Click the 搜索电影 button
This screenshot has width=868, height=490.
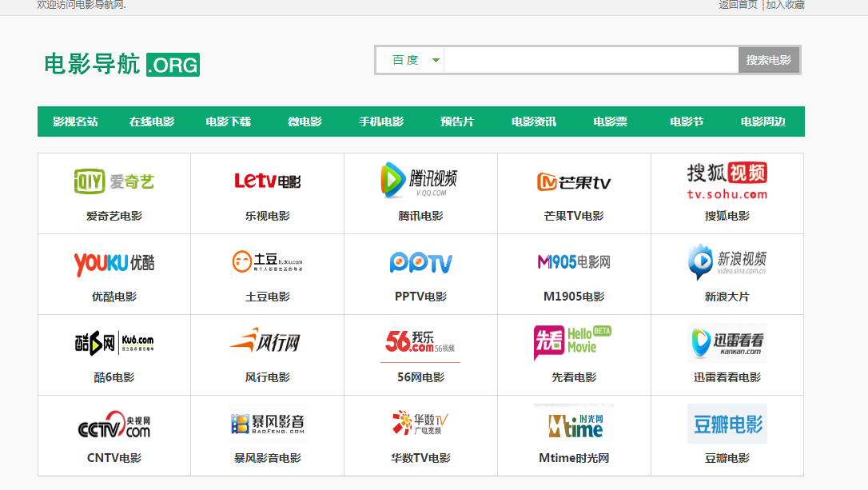tap(769, 60)
